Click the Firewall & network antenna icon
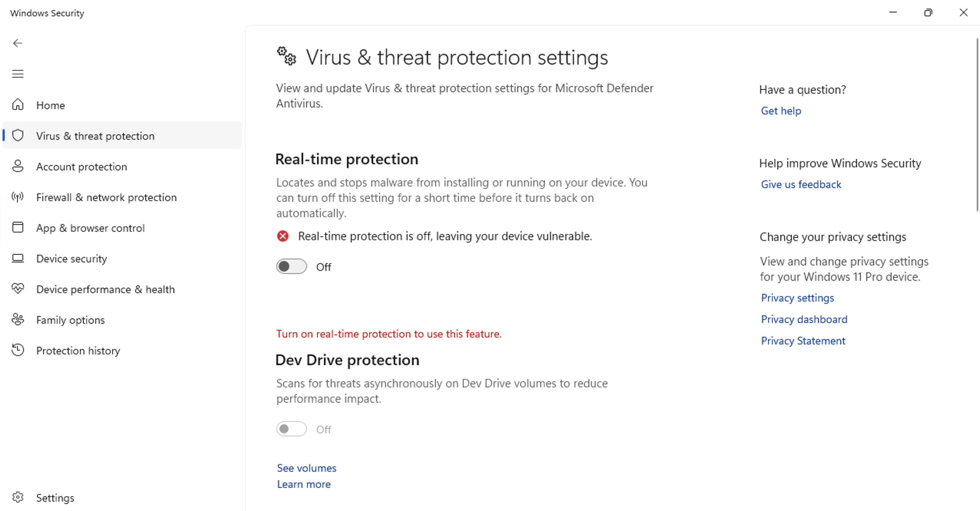Viewport: 980px width, 511px height. pyautogui.click(x=18, y=197)
